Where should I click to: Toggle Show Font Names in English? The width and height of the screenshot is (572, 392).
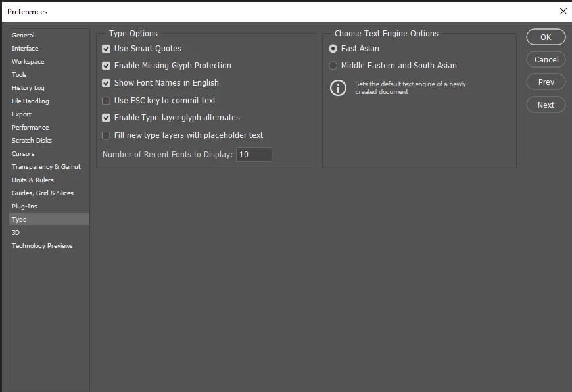coord(106,83)
